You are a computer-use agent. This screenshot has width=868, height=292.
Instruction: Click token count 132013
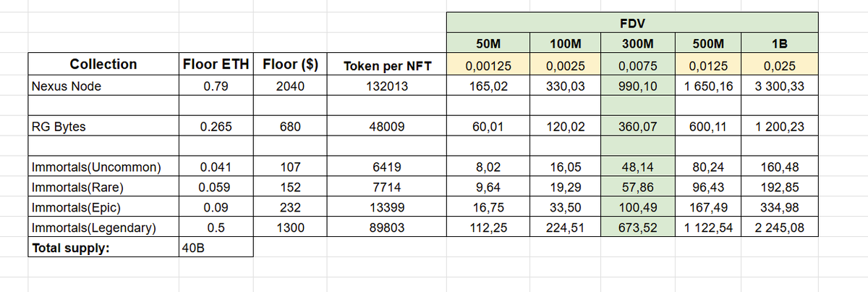(386, 86)
